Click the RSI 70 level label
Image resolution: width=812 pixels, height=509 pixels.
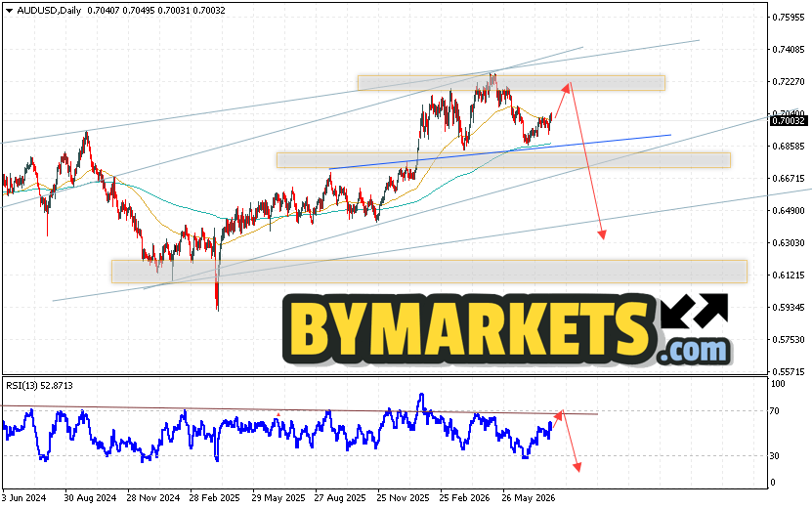click(x=775, y=411)
